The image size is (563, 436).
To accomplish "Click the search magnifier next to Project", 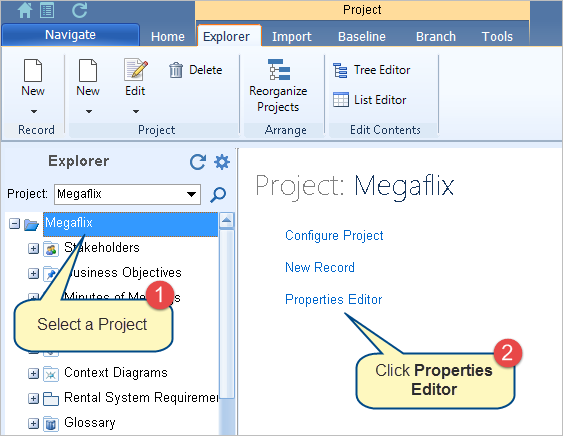I will [218, 194].
